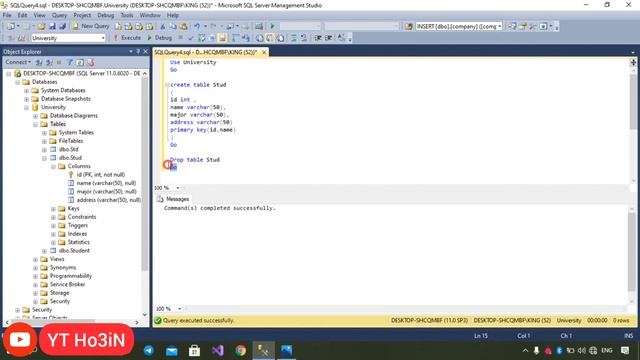Click the Results to Text icon
Screen dimensions: 640x360
260,38
